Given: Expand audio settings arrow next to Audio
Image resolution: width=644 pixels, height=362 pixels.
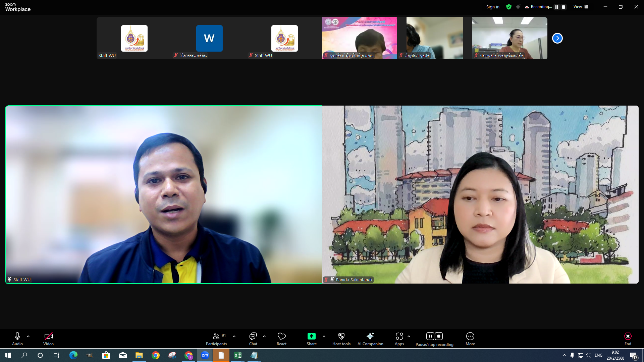Looking at the screenshot, I should click(x=28, y=336).
